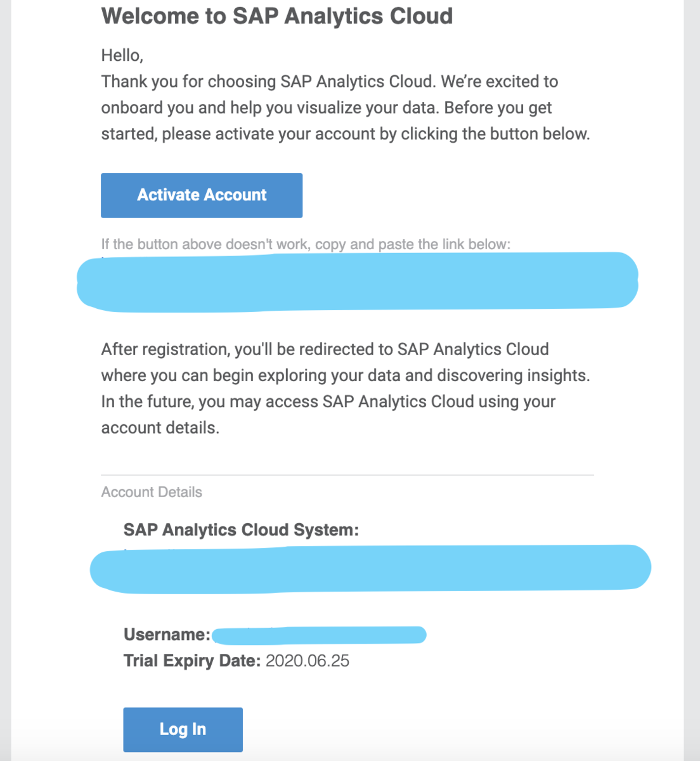Select the redacted username value
The height and width of the screenshot is (761, 700).
point(319,634)
